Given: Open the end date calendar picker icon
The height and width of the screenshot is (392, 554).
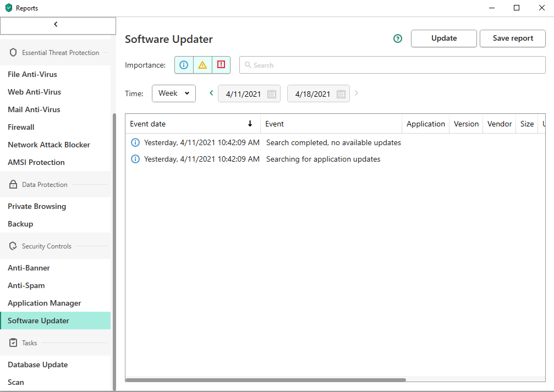Looking at the screenshot, I should pyautogui.click(x=341, y=94).
